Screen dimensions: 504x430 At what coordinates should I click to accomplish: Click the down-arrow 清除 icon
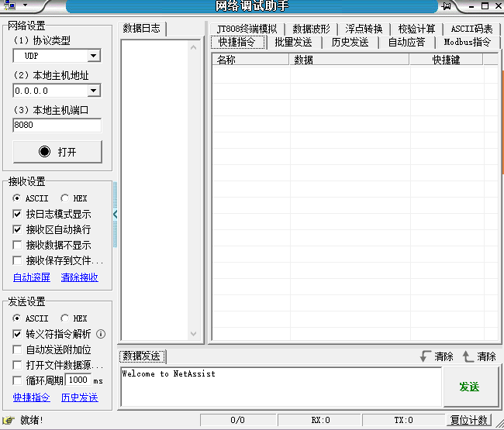click(425, 356)
